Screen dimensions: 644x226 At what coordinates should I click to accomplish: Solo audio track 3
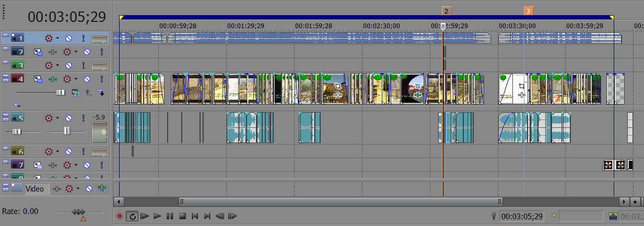click(x=83, y=66)
